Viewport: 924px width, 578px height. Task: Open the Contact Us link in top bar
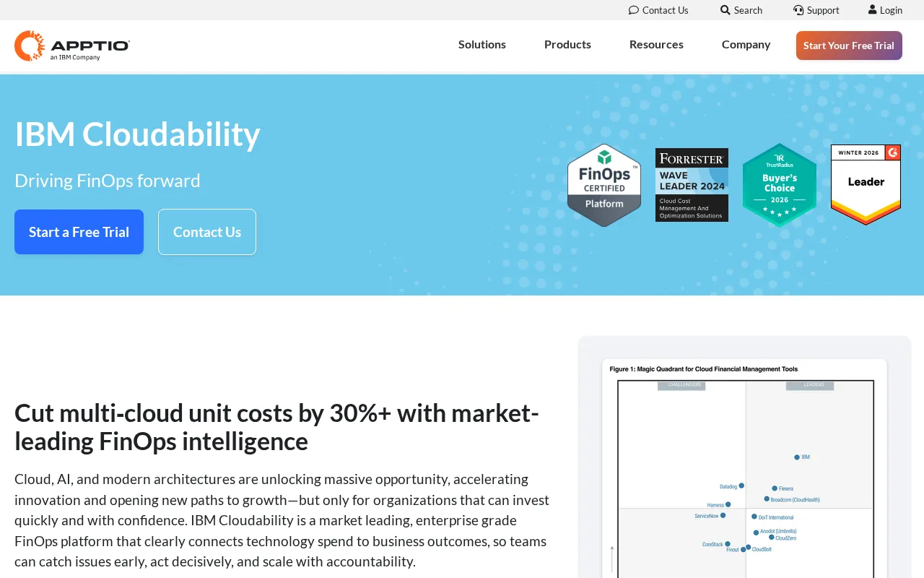[x=658, y=10]
